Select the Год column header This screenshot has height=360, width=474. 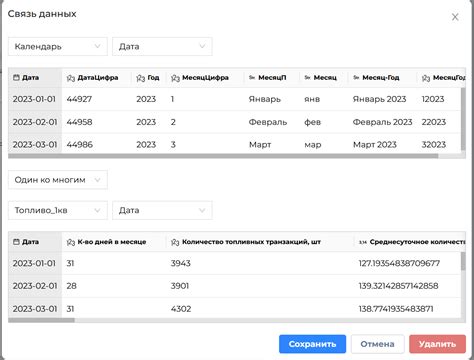149,78
